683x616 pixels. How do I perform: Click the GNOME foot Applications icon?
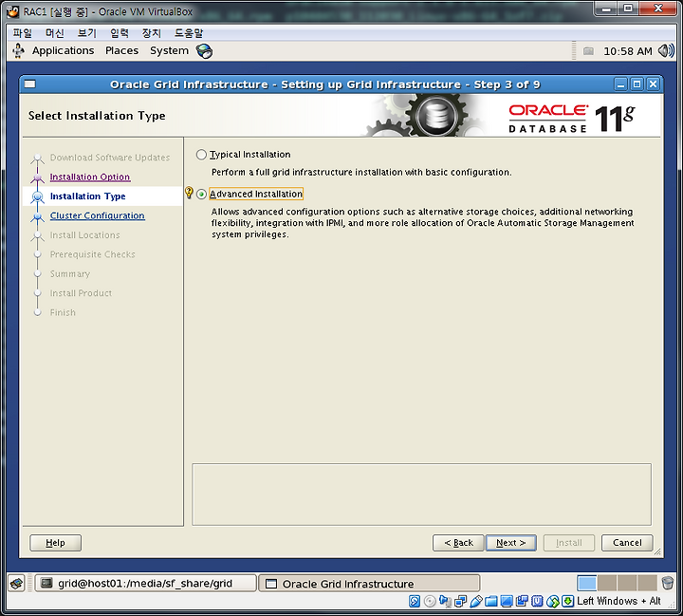coord(18,50)
